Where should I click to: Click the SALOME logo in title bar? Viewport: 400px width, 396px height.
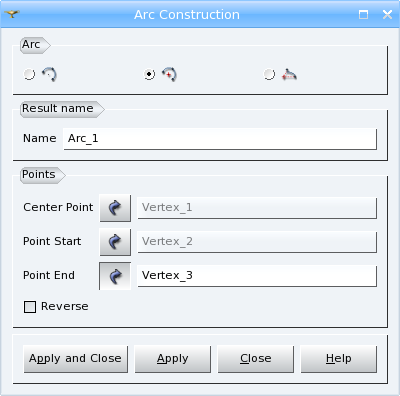point(12,14)
